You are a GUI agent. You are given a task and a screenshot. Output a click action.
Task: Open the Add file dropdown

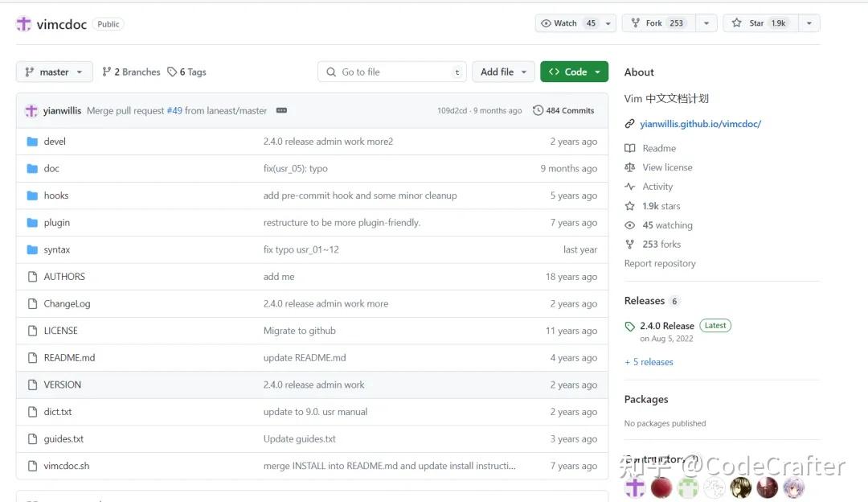tap(503, 72)
